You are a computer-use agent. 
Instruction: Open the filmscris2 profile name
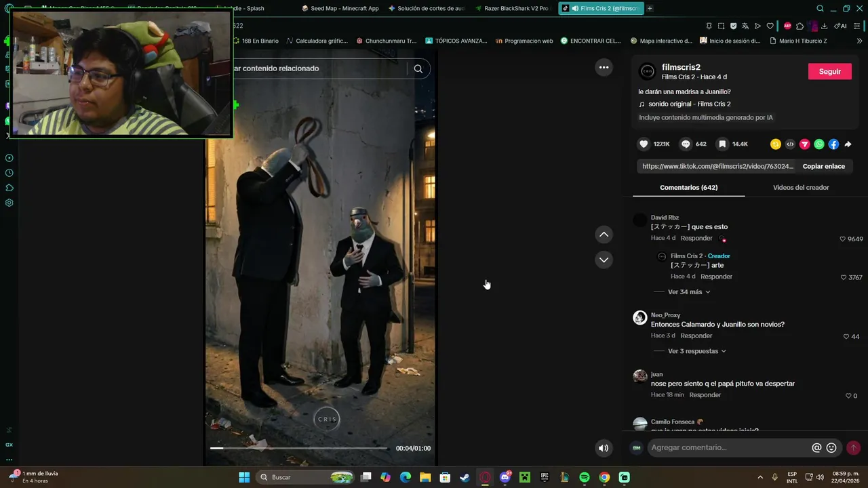[681, 67]
